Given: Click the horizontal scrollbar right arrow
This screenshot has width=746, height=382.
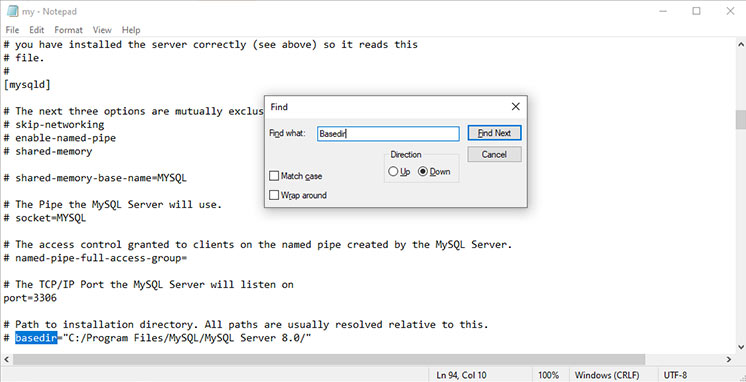Looking at the screenshot, I should point(729,359).
